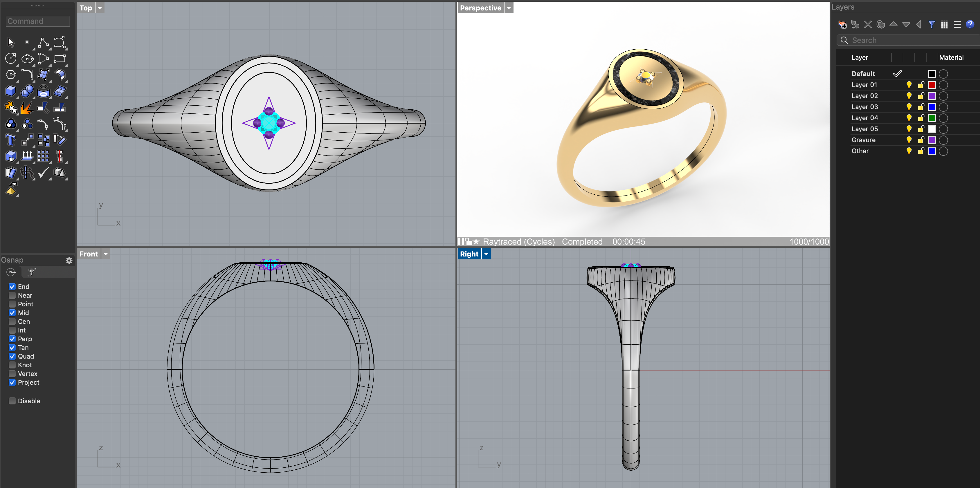Enable the Near osnap
The image size is (980, 488).
click(x=12, y=296)
